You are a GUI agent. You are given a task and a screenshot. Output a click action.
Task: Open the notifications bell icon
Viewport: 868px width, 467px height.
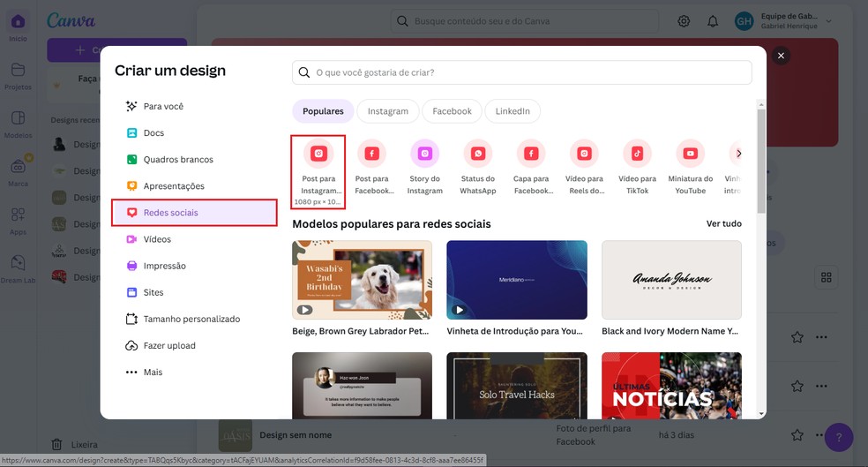tap(713, 21)
